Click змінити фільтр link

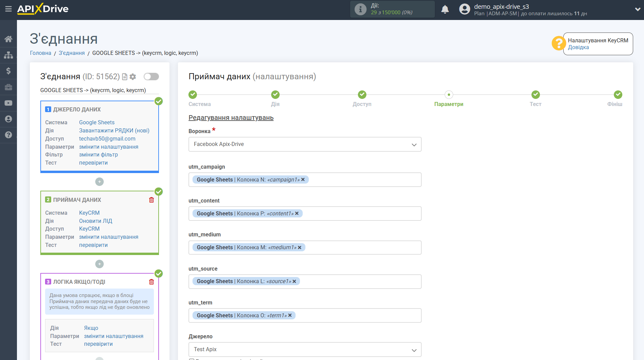tap(99, 154)
